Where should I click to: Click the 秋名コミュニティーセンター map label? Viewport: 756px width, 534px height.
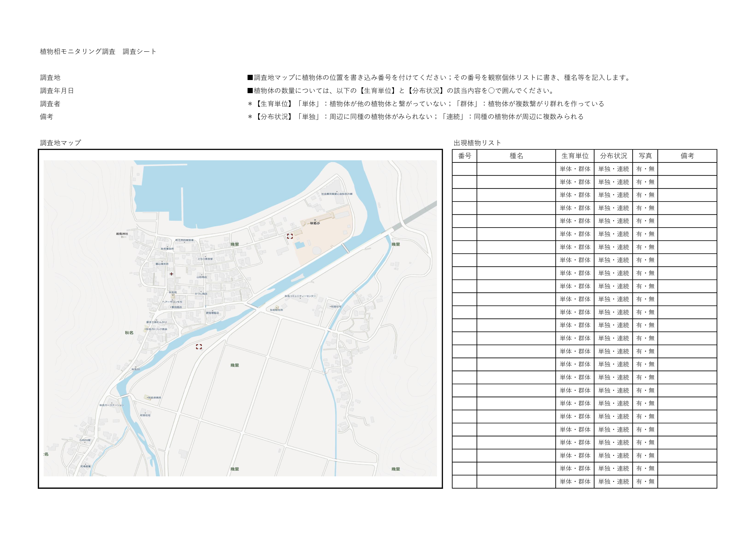point(300,296)
